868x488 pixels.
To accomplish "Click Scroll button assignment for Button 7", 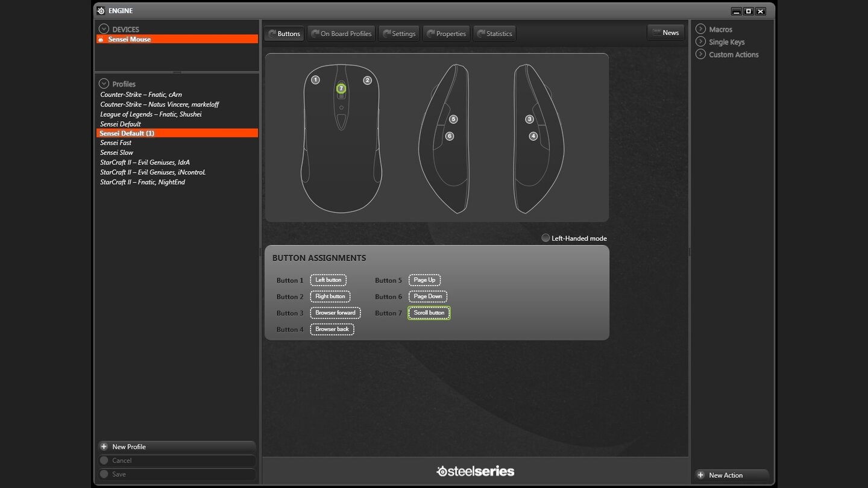I will tap(429, 313).
